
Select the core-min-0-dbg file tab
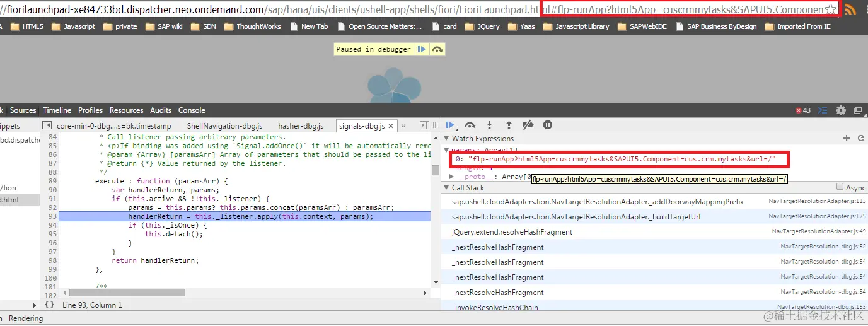113,126
